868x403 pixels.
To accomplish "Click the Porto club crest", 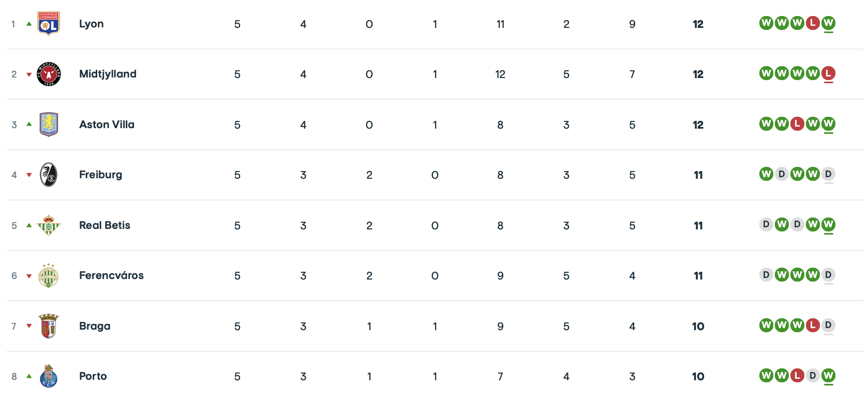I will pyautogui.click(x=49, y=376).
